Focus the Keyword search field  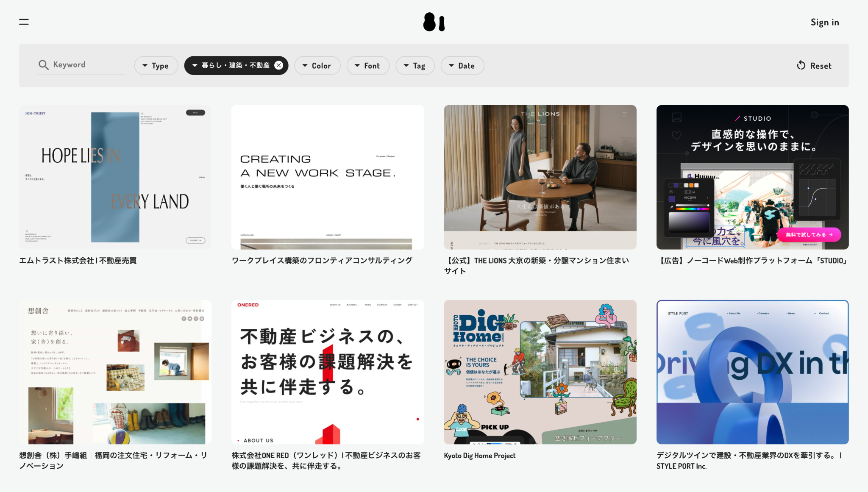pos(87,65)
